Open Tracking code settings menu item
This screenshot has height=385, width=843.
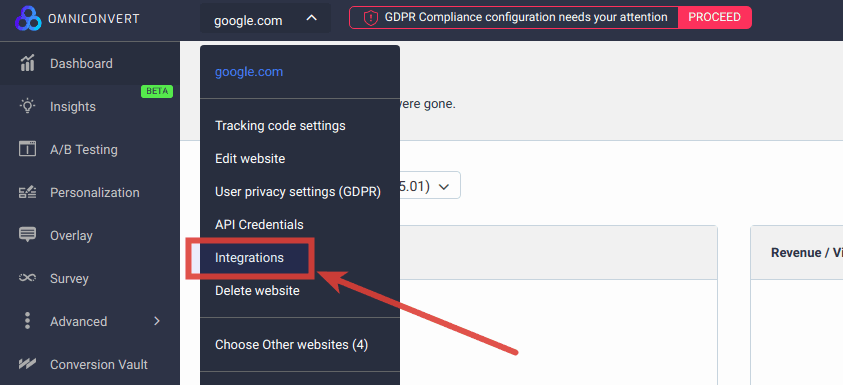point(280,126)
